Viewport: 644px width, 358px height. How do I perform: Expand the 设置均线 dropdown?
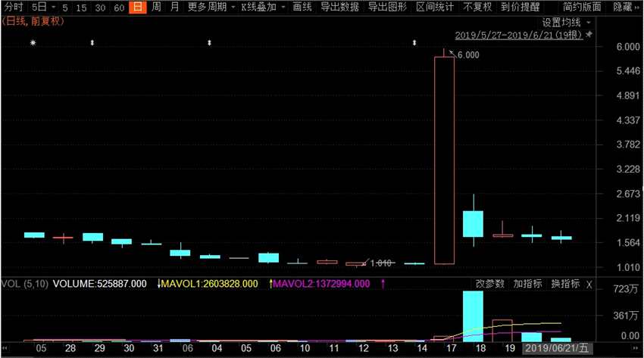tap(566, 22)
